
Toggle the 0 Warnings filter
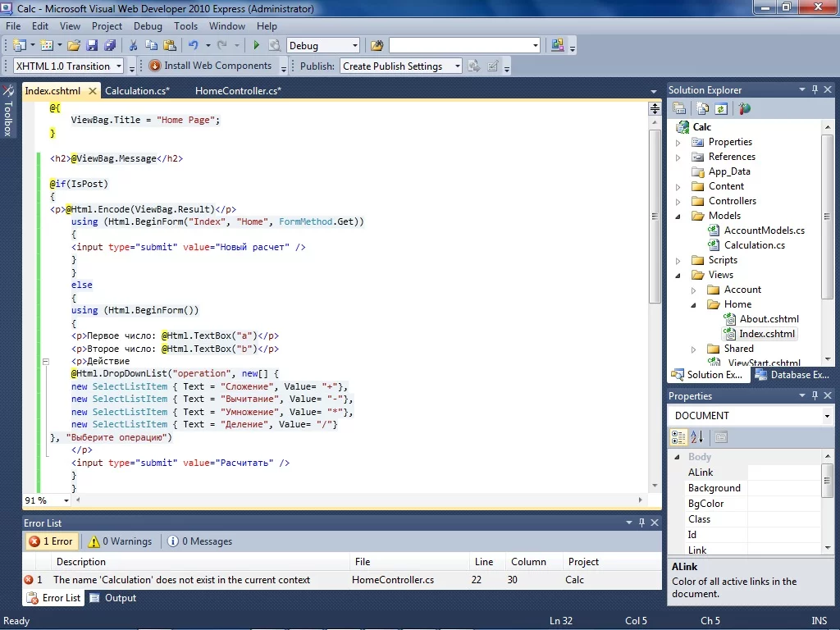(120, 541)
